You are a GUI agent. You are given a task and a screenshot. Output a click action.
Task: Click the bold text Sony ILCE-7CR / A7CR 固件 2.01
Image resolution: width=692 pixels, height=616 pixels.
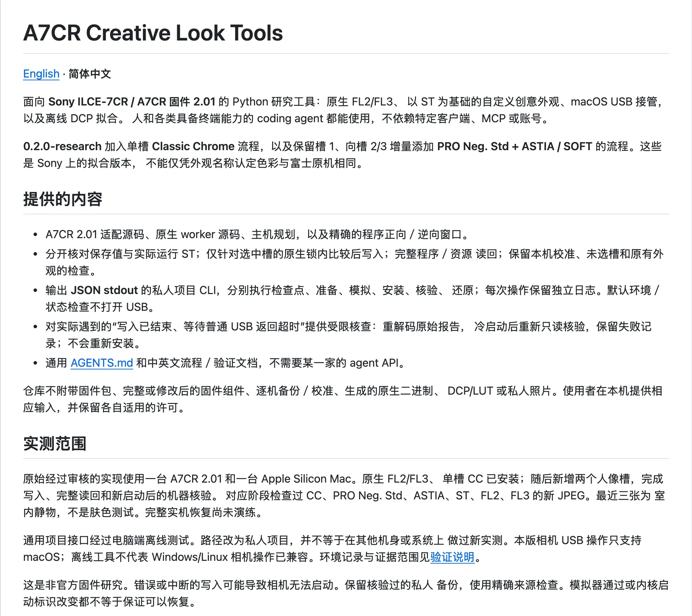[132, 102]
